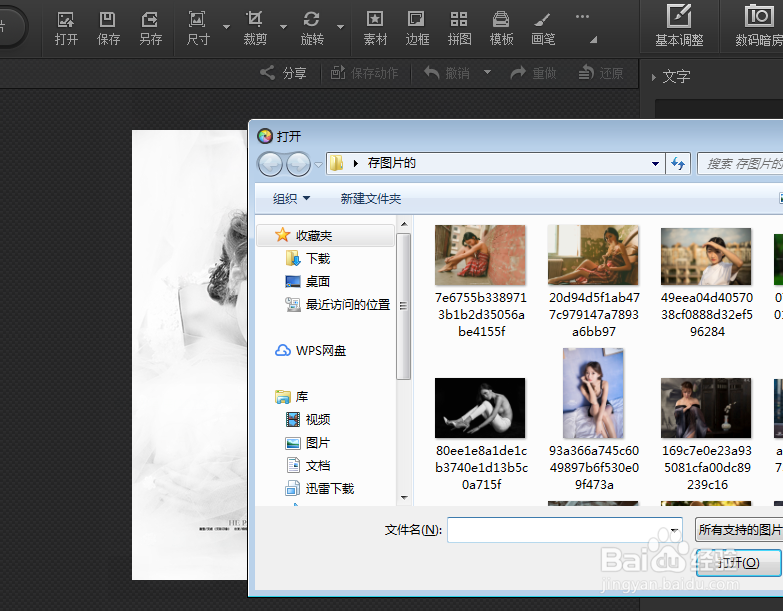This screenshot has width=783, height=611.
Task: Select 文档 (Documents) library
Action: [x=308, y=465]
